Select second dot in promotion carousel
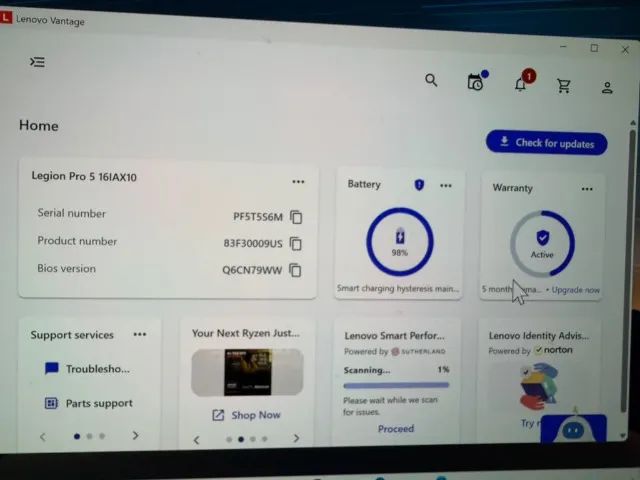Image resolution: width=640 pixels, height=480 pixels. pyautogui.click(x=241, y=439)
